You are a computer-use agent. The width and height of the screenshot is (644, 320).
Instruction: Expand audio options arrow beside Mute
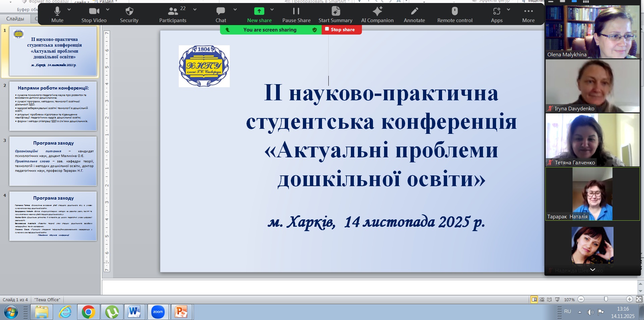69,10
